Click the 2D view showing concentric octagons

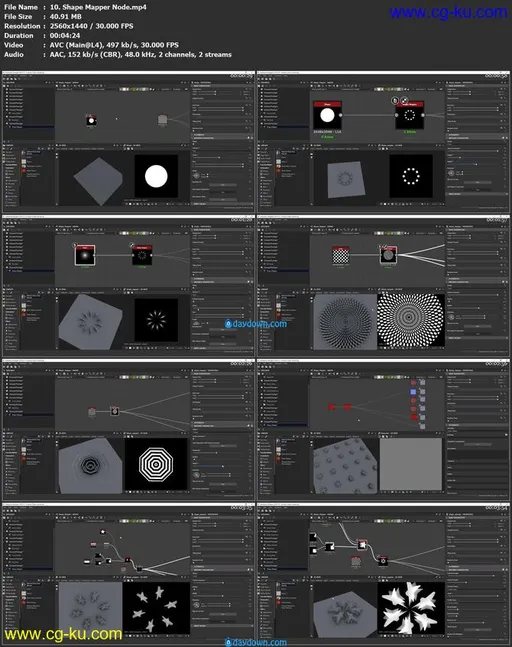pyautogui.click(x=156, y=464)
